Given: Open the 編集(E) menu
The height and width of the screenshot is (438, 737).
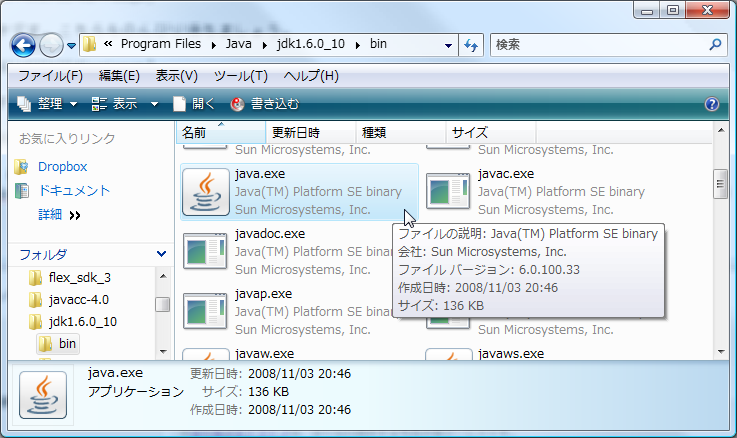Looking at the screenshot, I should (119, 76).
